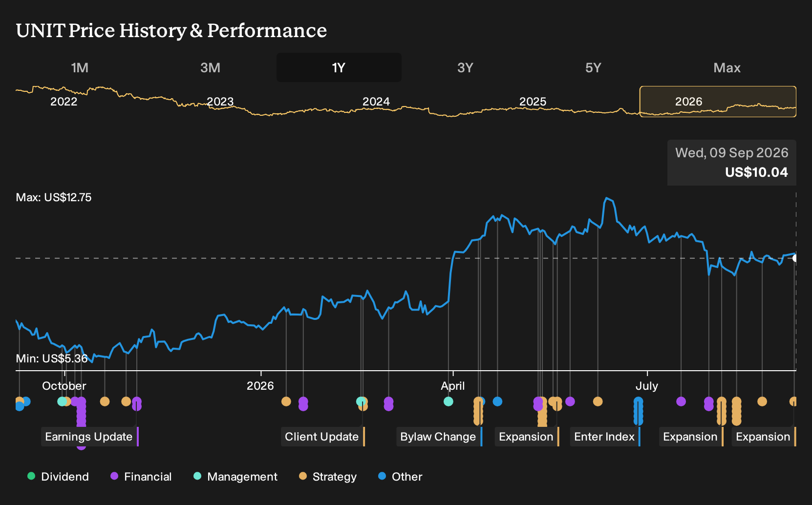Click blue Other event dot stack under July

click(638, 410)
